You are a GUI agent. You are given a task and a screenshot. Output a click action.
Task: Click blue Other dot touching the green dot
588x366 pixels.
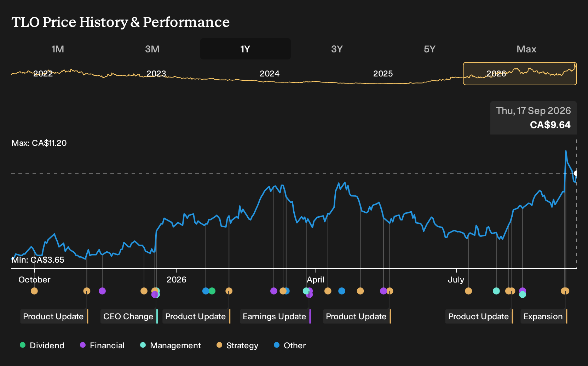click(205, 291)
